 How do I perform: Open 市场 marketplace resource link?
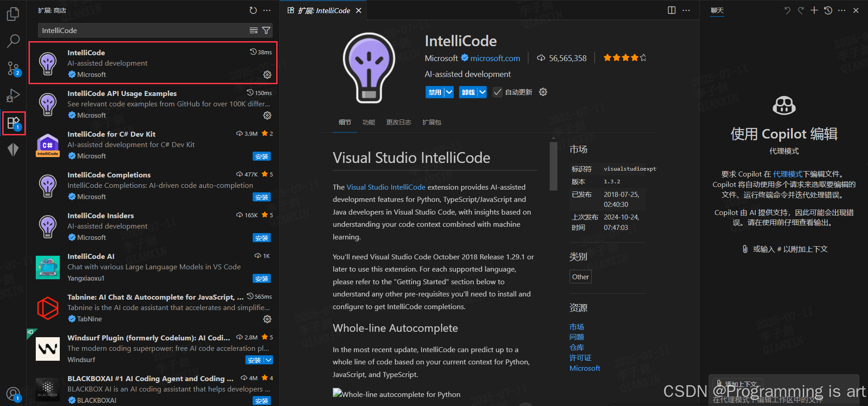point(577,327)
